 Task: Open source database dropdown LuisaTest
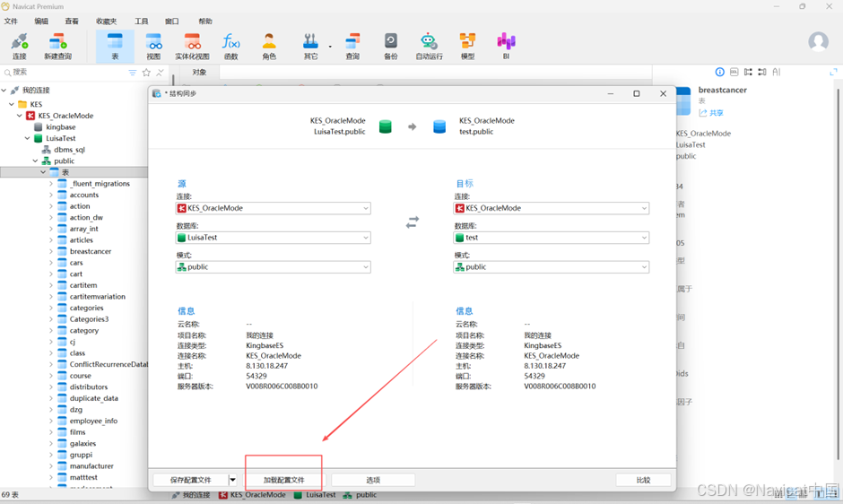(274, 238)
